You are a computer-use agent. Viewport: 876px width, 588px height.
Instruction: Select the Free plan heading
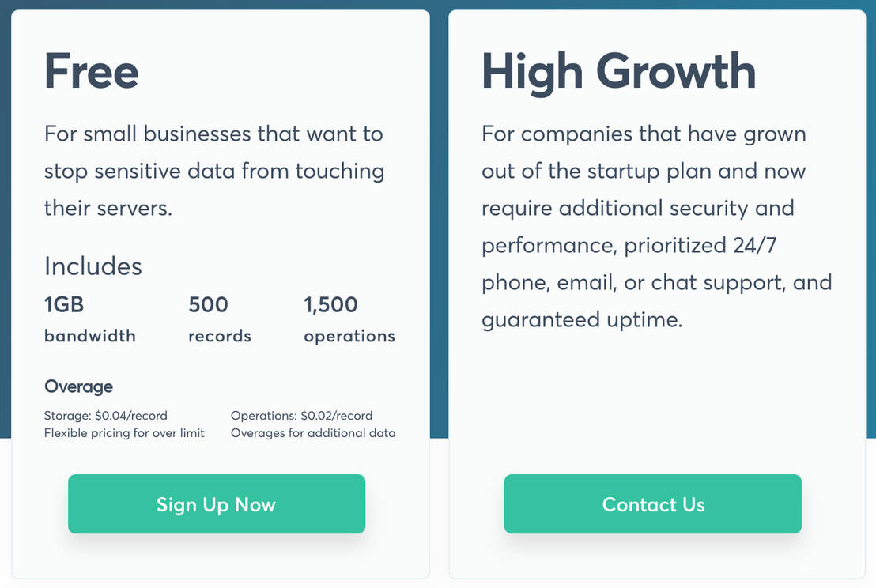coord(91,71)
